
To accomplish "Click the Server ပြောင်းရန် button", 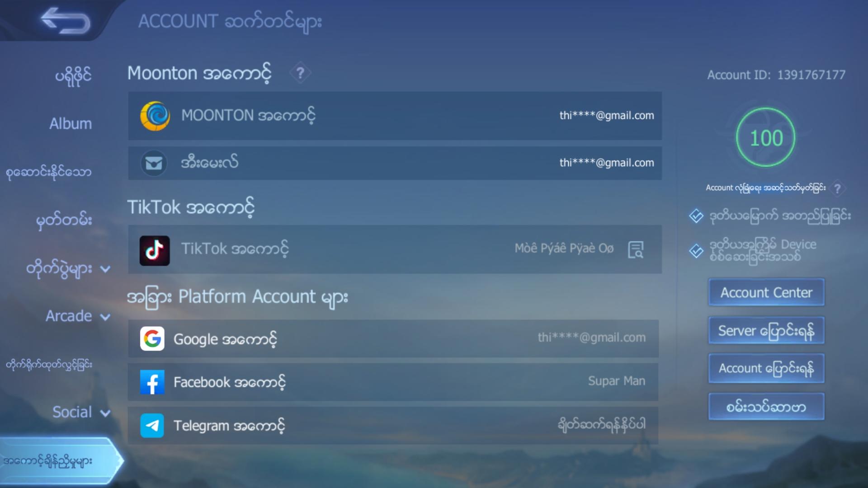I will 766,330.
